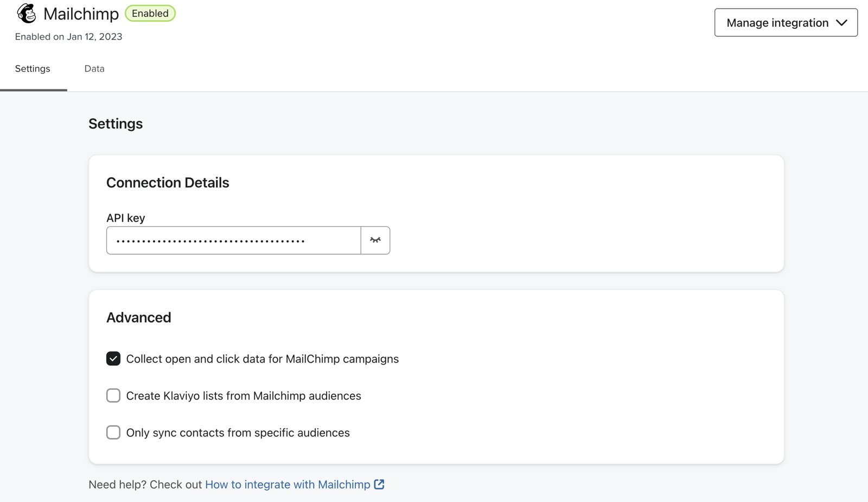
Task: Open How to integrate with Mailchimp link
Action: coord(288,484)
